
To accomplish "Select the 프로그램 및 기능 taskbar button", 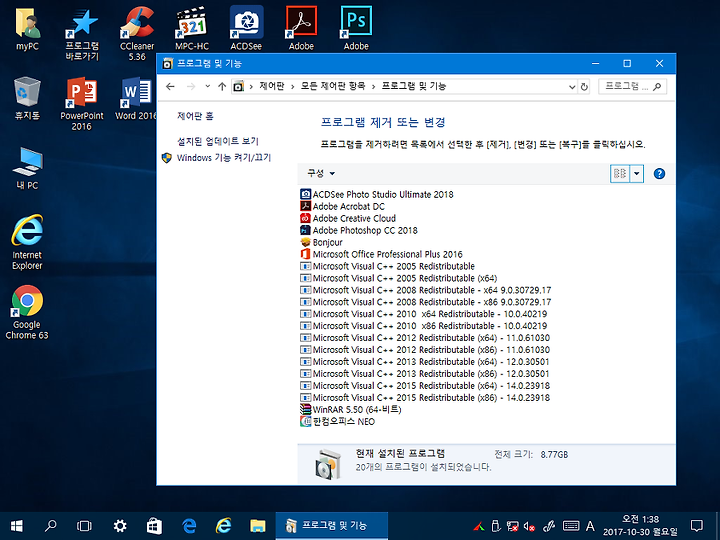I will [332, 526].
